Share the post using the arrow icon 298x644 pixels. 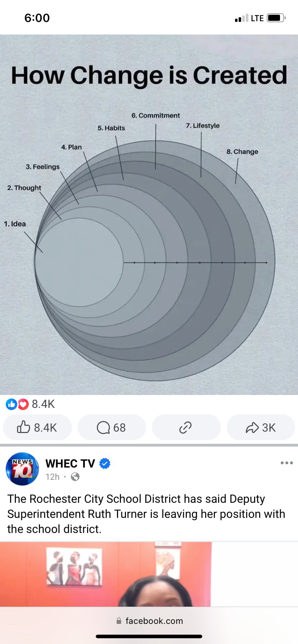(261, 427)
